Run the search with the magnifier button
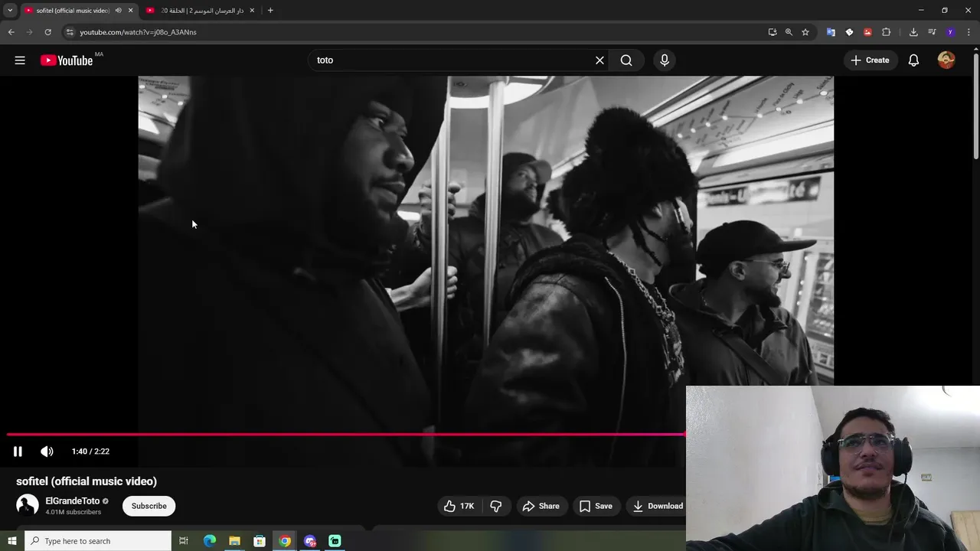The width and height of the screenshot is (980, 551). tap(626, 60)
